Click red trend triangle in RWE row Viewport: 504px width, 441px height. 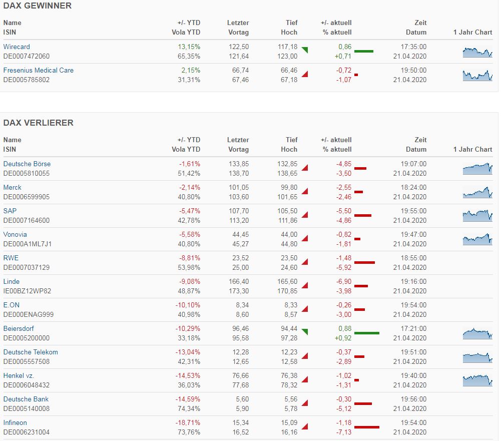[305, 262]
